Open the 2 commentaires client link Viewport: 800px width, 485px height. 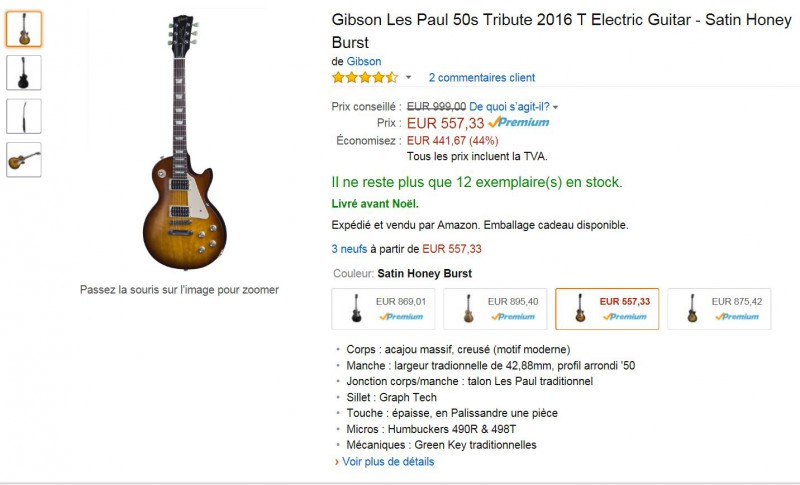pyautogui.click(x=481, y=77)
